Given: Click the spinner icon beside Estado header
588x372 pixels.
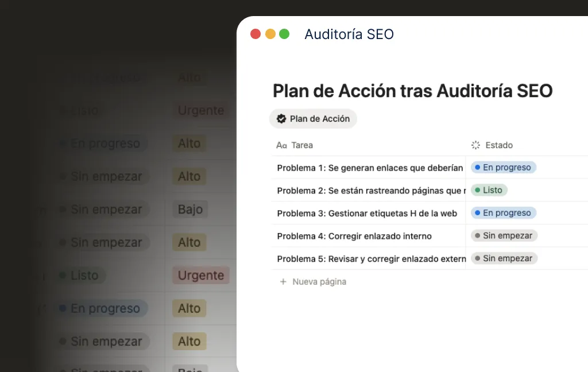Looking at the screenshot, I should click(x=475, y=145).
